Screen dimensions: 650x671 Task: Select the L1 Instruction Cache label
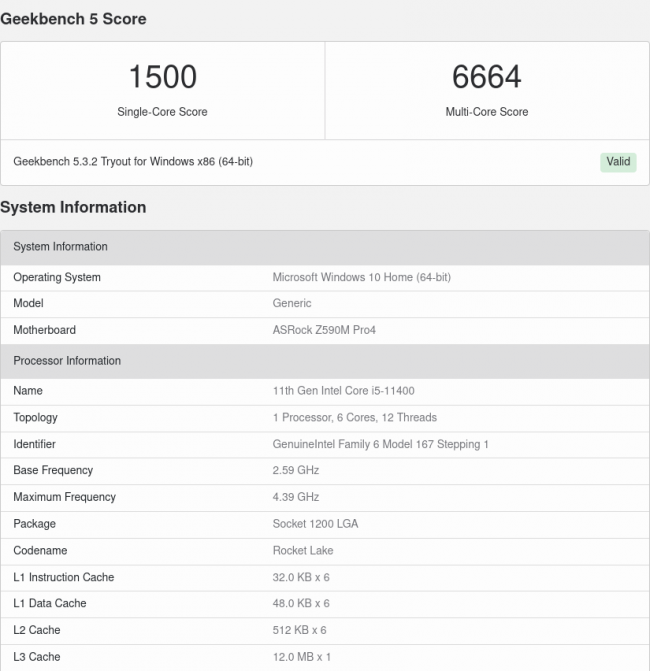coord(63,577)
